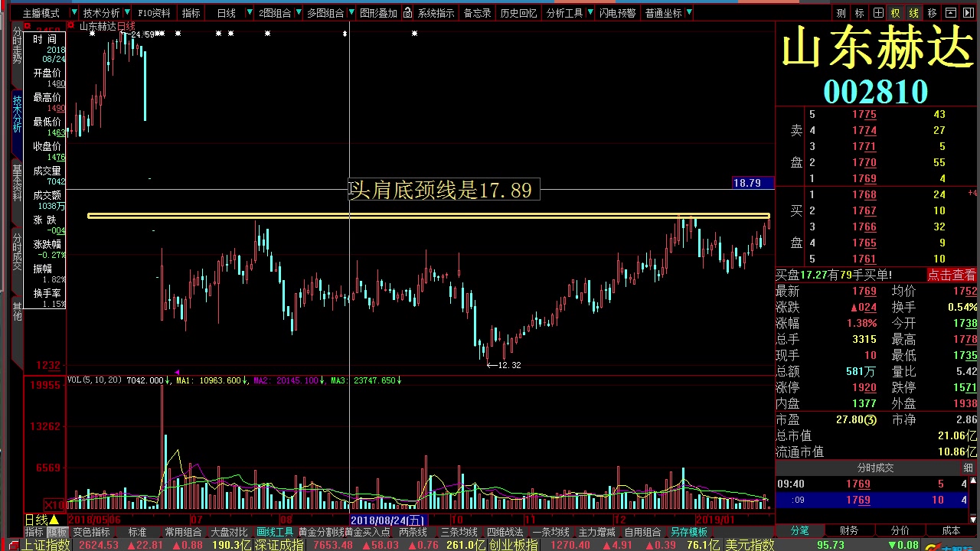980x551 pixels.
Task: Expand the 日线 period dropdown arrow
Action: pos(248,13)
